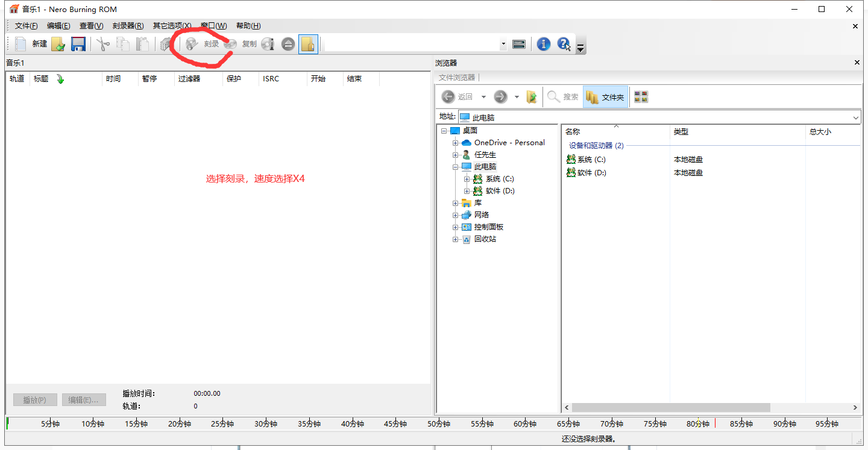
Task: Click the 80分钟 marker on capacity bar
Action: [698, 423]
